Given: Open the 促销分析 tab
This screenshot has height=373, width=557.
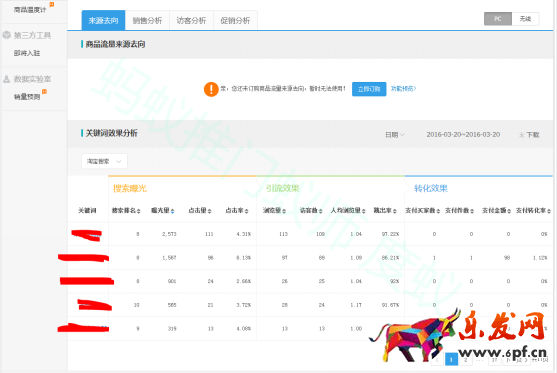Looking at the screenshot, I should click(235, 21).
